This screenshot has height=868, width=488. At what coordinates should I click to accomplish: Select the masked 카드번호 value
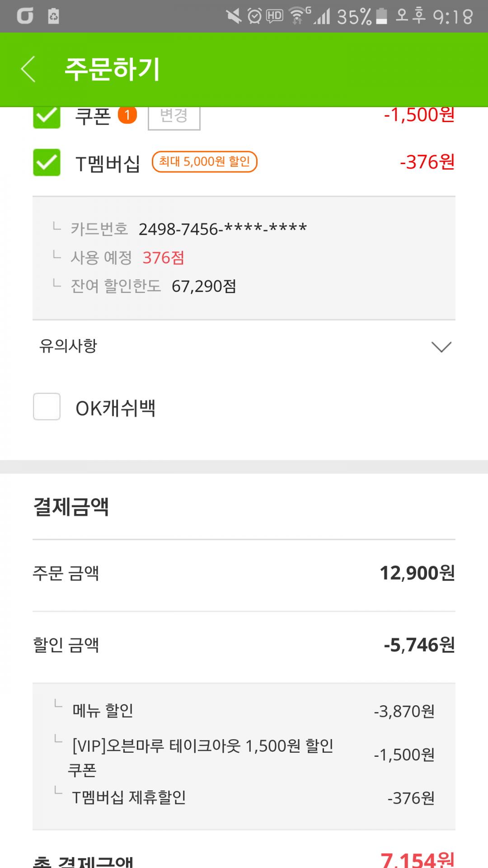pyautogui.click(x=222, y=229)
